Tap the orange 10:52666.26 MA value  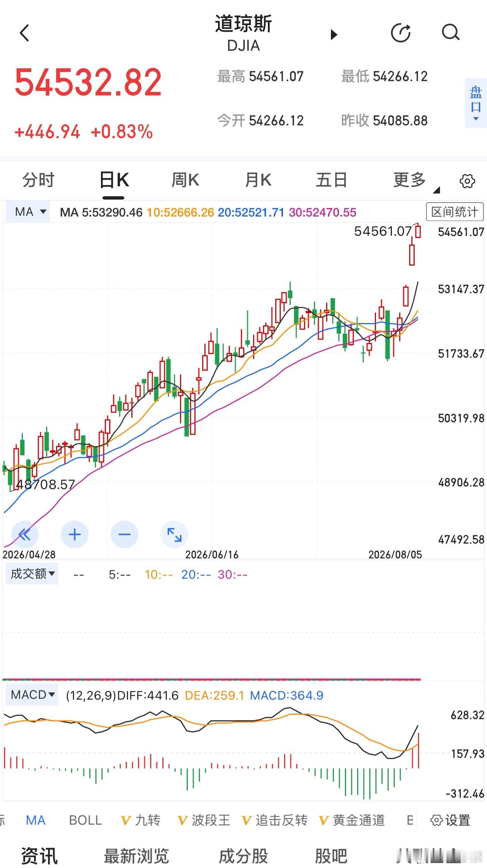tap(180, 212)
